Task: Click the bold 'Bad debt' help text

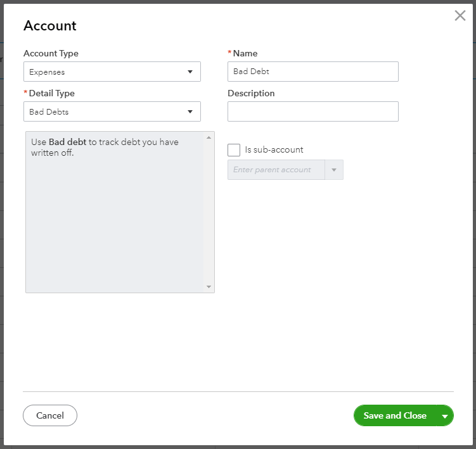Action: [x=67, y=142]
